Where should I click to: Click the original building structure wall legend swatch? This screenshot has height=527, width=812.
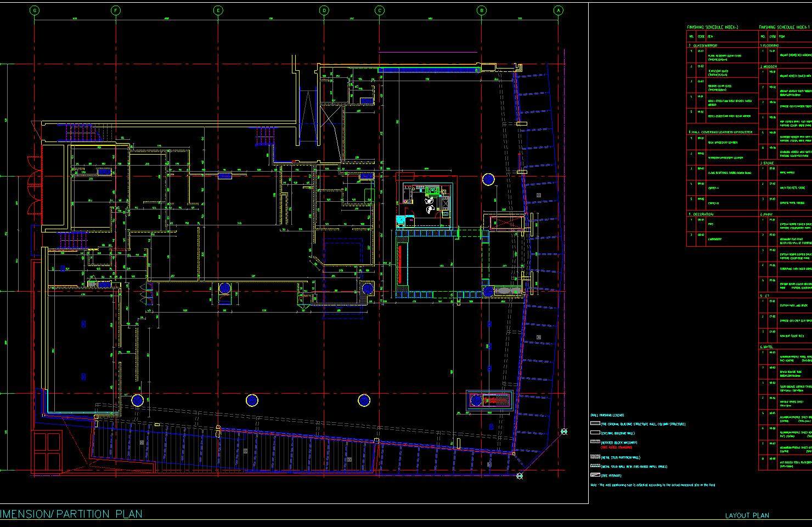click(x=595, y=424)
